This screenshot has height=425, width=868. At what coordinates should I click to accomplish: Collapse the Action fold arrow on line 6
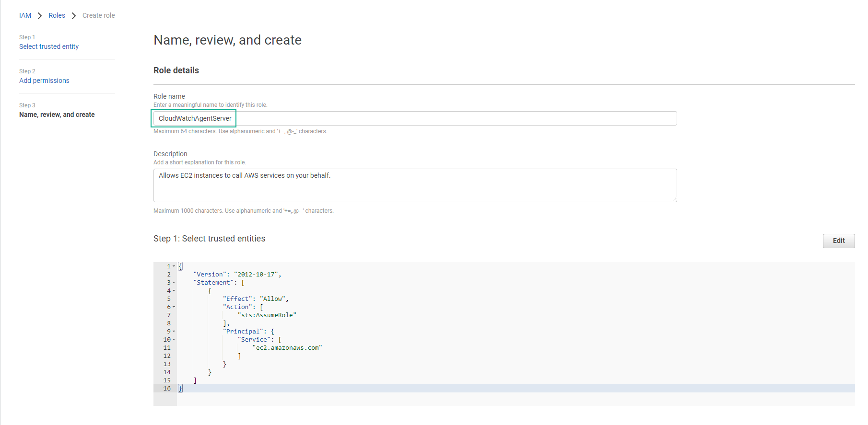[x=174, y=307]
